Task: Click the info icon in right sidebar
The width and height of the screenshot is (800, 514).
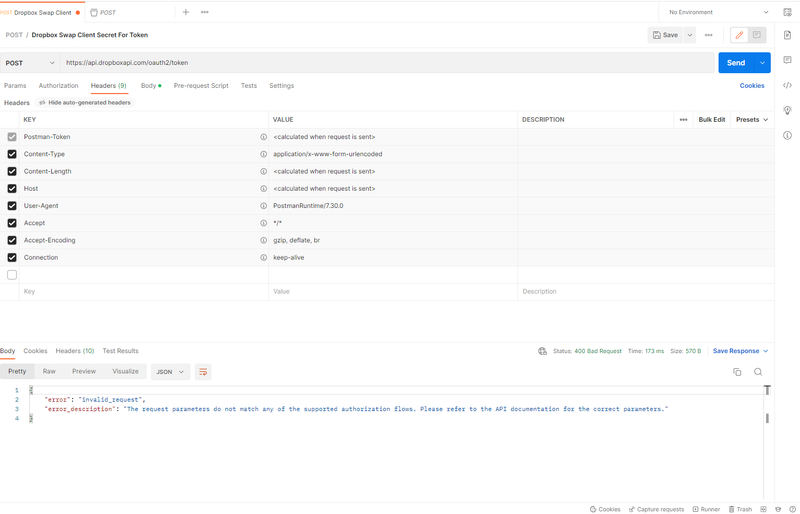Action: click(x=787, y=135)
